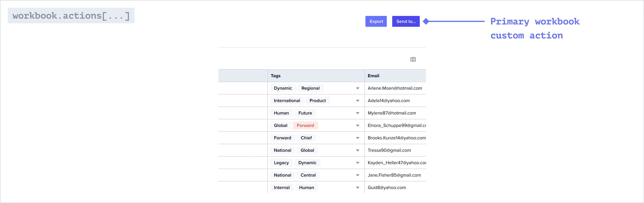Click the red Forward tag chip

click(305, 125)
